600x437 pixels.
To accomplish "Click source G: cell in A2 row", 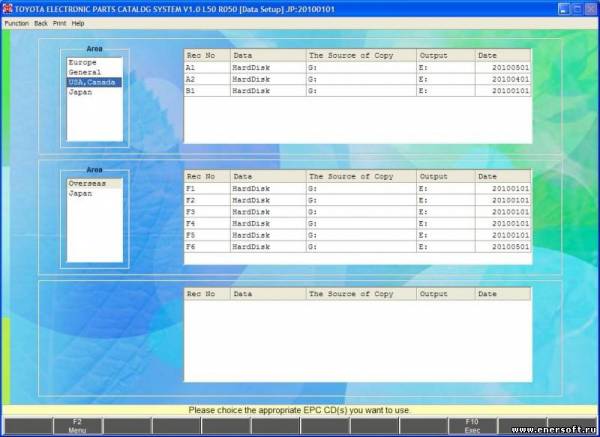I will point(361,79).
